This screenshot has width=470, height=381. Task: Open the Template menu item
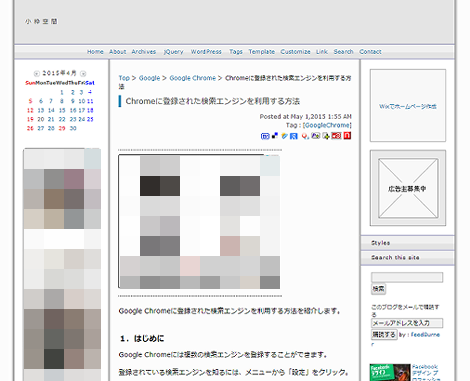coord(262,52)
